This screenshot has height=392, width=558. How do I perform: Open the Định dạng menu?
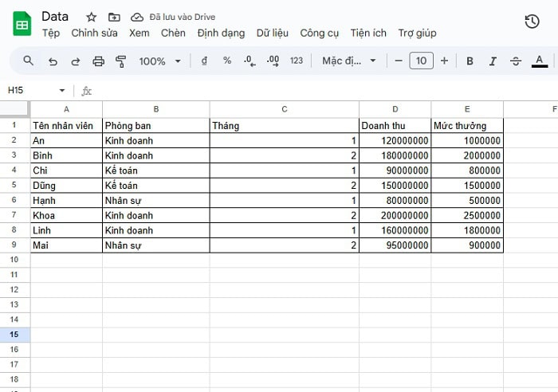click(x=221, y=33)
